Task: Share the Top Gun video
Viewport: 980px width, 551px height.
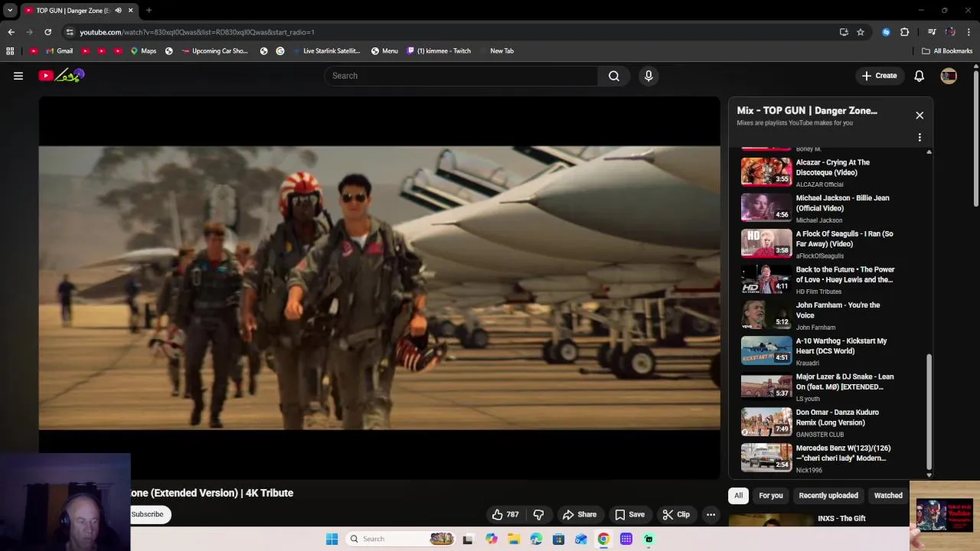Action: coord(580,514)
